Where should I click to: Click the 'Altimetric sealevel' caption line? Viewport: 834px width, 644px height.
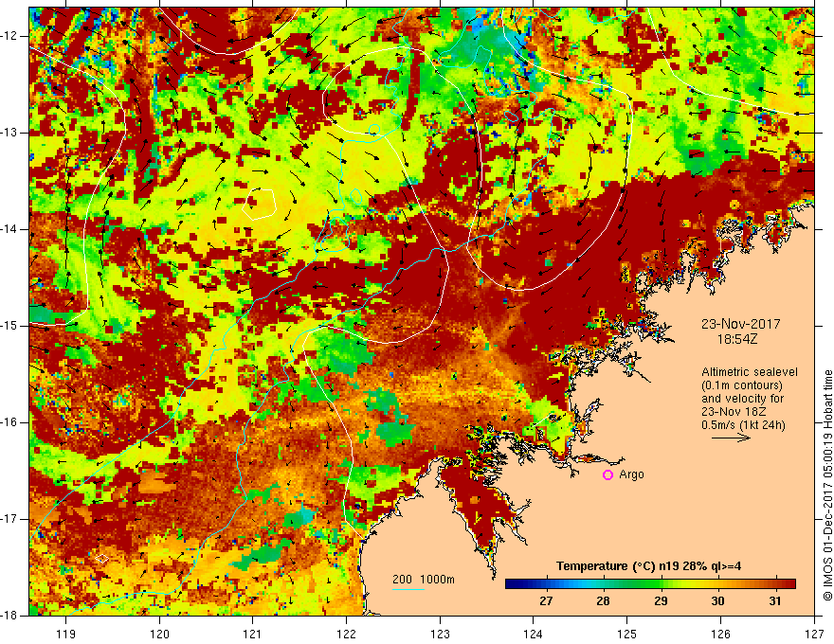pos(750,372)
